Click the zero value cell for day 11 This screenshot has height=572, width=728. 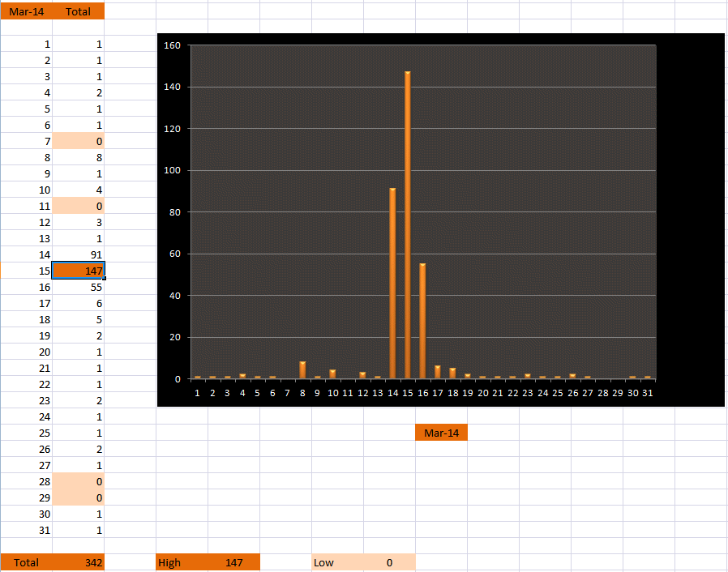click(78, 206)
